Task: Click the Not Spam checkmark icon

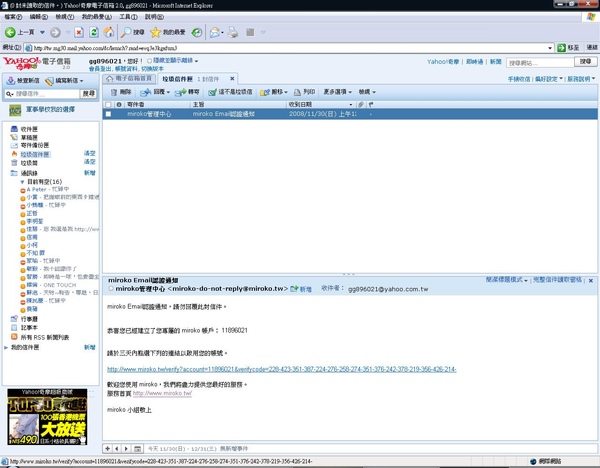Action: click(212, 92)
